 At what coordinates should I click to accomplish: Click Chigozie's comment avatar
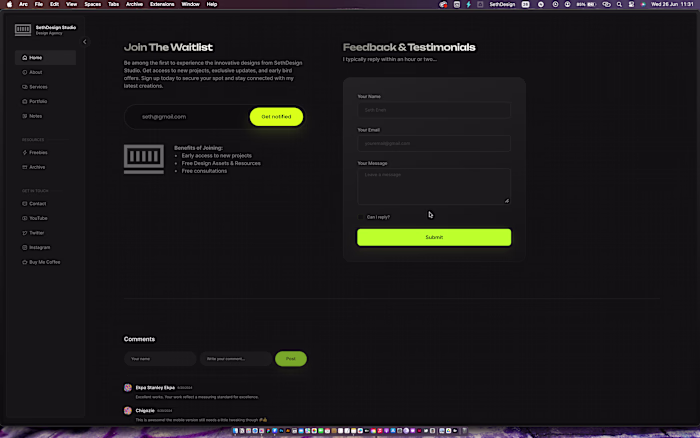click(x=128, y=410)
